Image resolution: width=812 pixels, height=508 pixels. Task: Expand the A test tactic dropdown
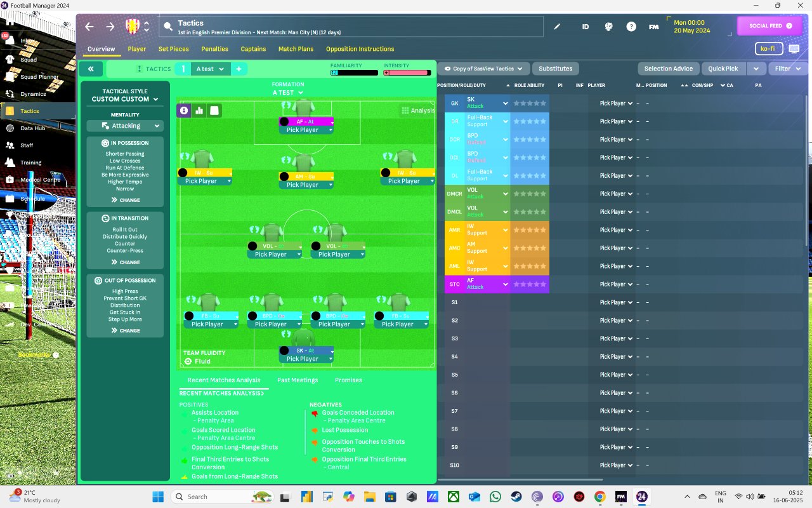210,69
